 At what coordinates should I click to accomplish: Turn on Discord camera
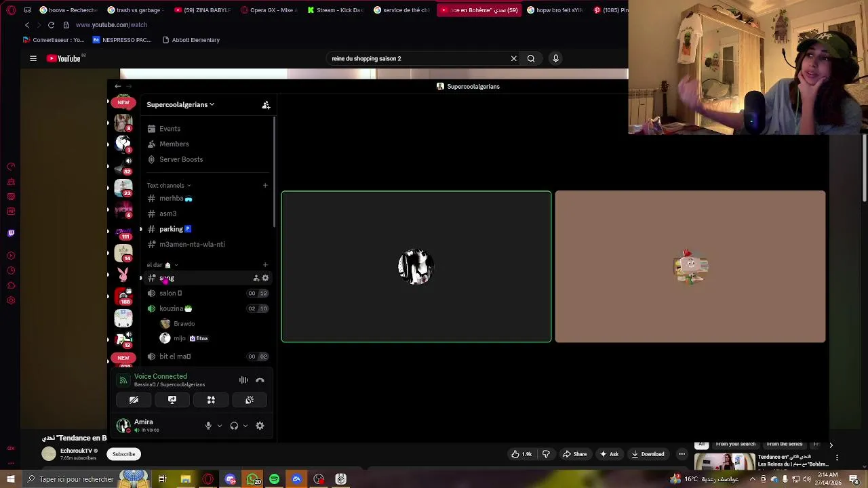[x=134, y=400]
